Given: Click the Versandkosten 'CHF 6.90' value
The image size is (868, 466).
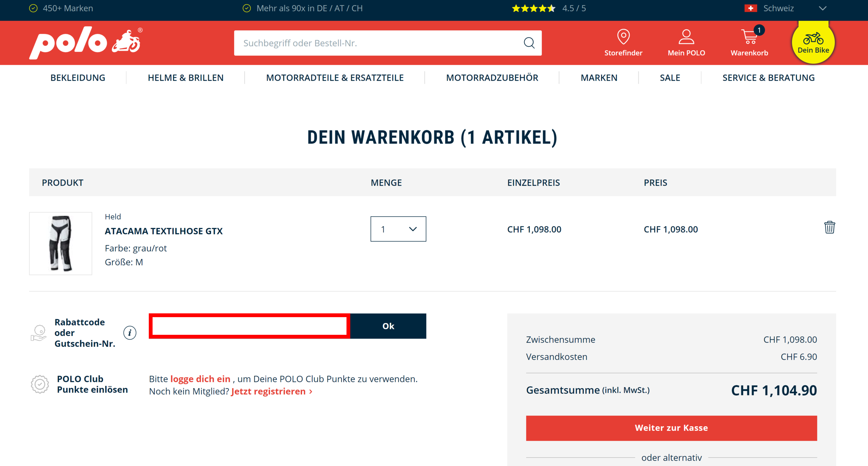Looking at the screenshot, I should click(799, 357).
